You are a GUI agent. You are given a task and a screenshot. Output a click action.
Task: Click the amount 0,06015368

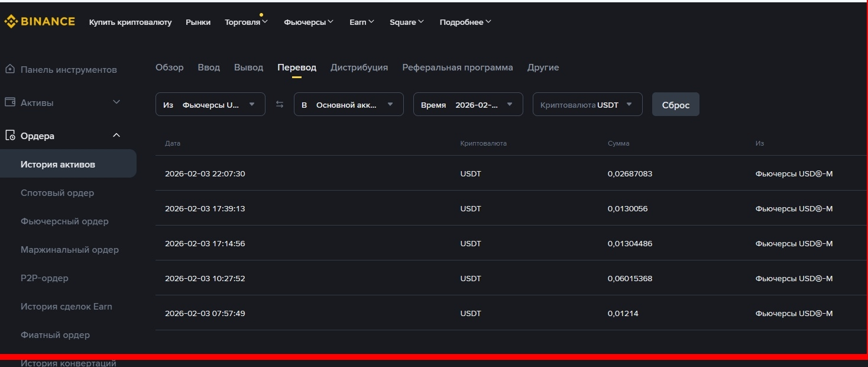[x=630, y=279]
